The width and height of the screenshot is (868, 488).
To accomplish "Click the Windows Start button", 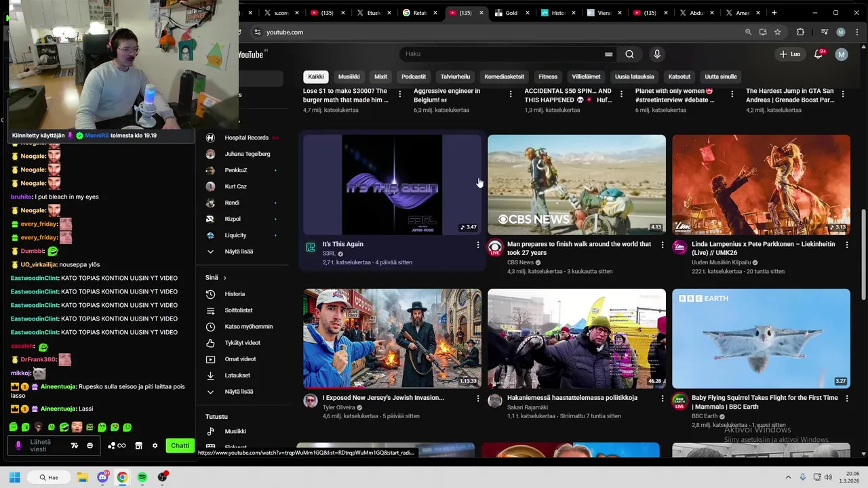I will click(14, 477).
